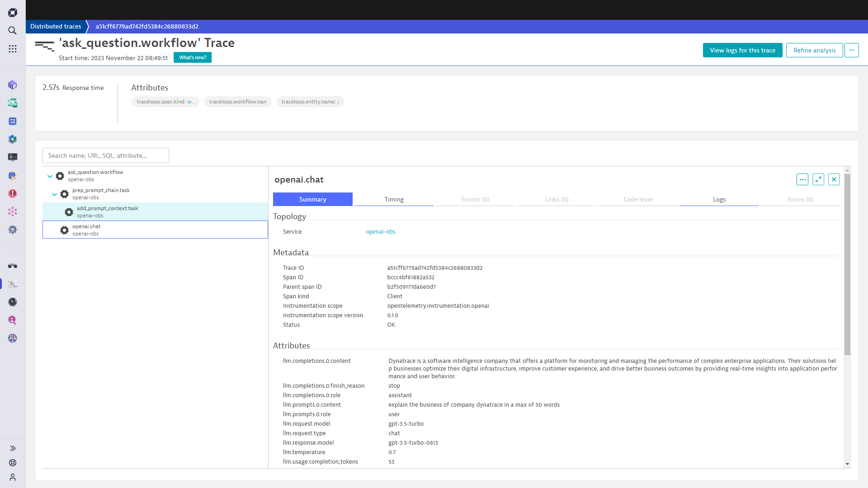Open the app launcher grid icon
The height and width of the screenshot is (488, 868).
click(x=12, y=49)
